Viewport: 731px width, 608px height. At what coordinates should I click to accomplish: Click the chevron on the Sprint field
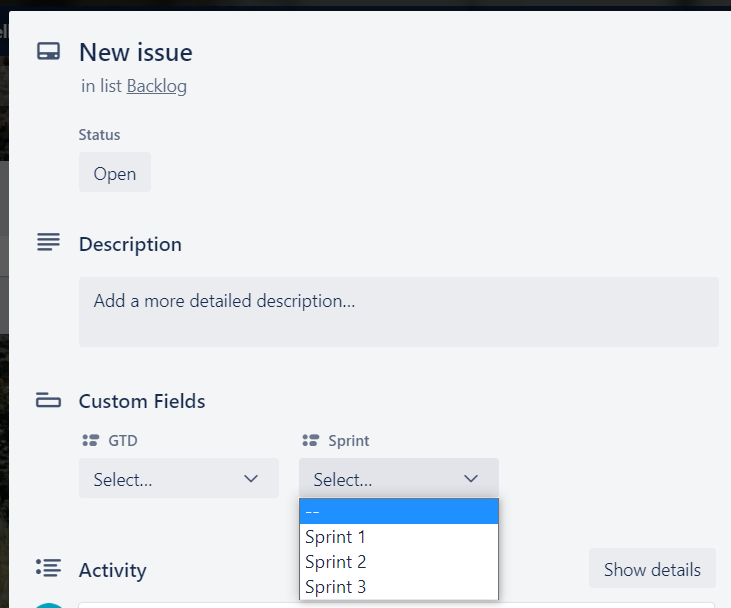click(x=471, y=479)
